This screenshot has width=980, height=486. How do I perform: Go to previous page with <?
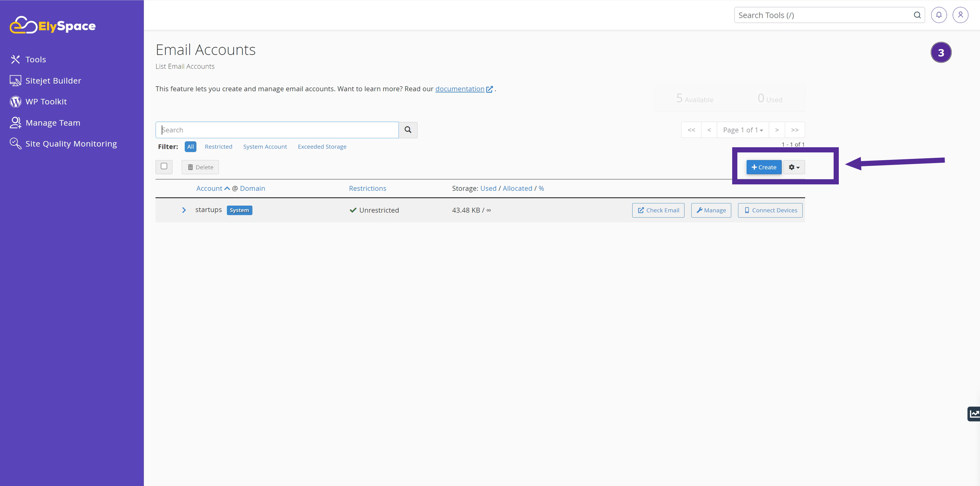click(x=709, y=130)
